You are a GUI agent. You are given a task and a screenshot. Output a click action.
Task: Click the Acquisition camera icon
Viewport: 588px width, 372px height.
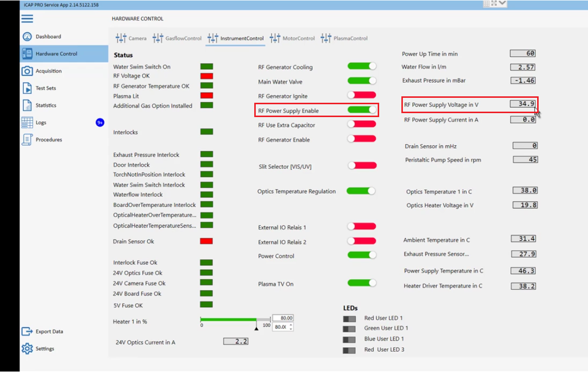point(27,71)
